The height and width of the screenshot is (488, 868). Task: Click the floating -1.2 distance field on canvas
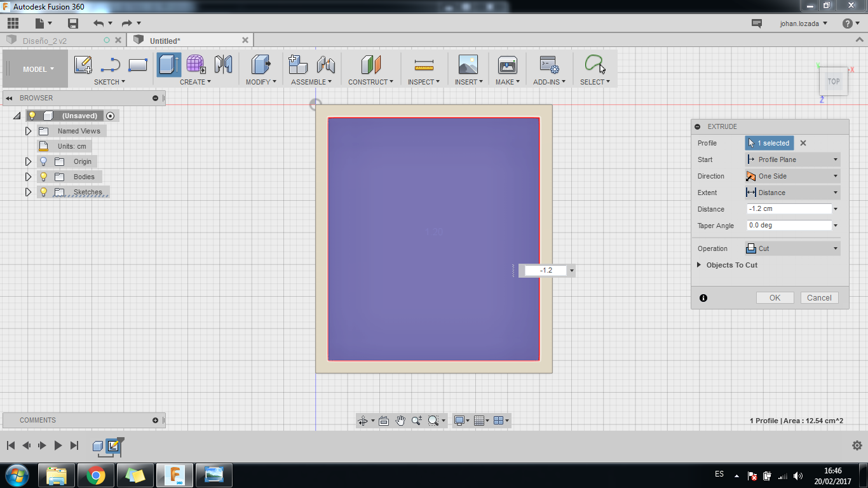click(x=546, y=271)
